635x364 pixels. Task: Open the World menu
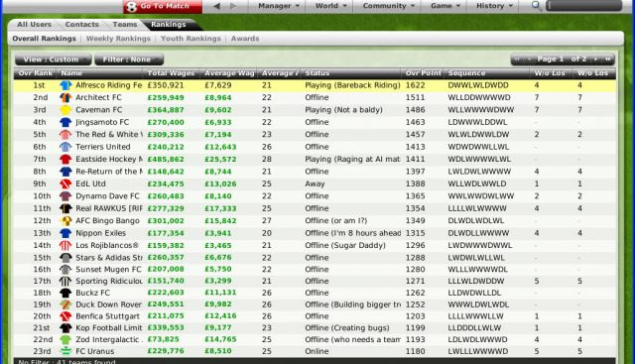click(x=331, y=6)
